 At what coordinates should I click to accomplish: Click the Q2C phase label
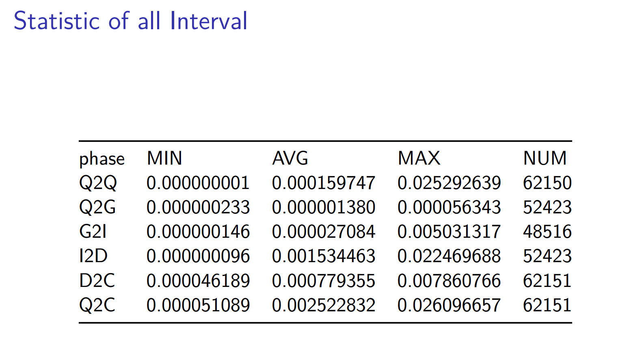pyautogui.click(x=97, y=305)
